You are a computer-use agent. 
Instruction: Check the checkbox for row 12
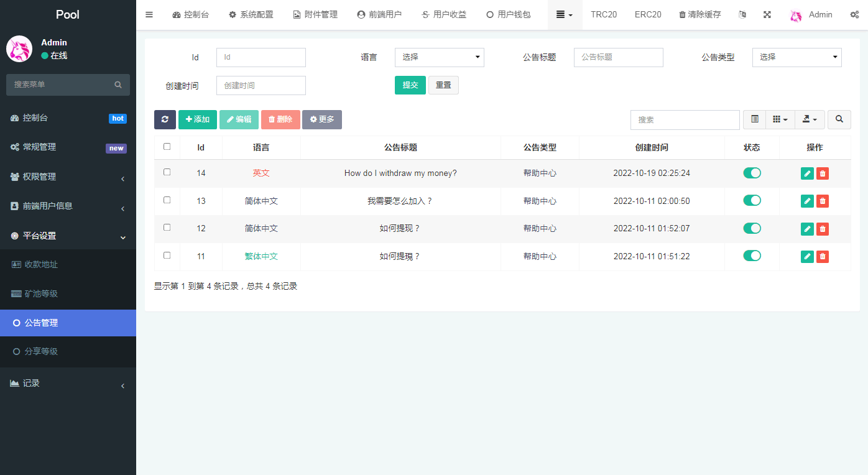coord(167,228)
